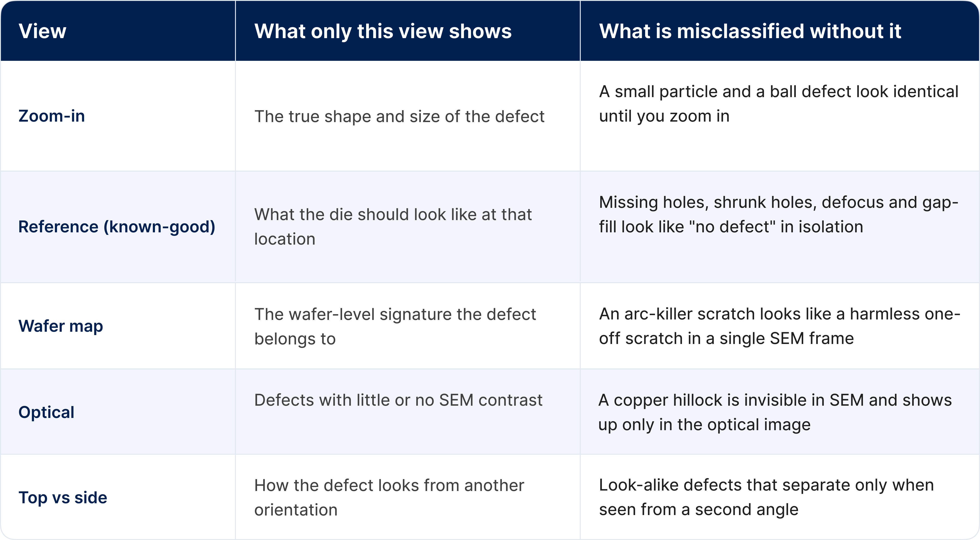This screenshot has width=980, height=540.
Task: Select the 'Reference (known-good)' row label
Action: pyautogui.click(x=116, y=226)
